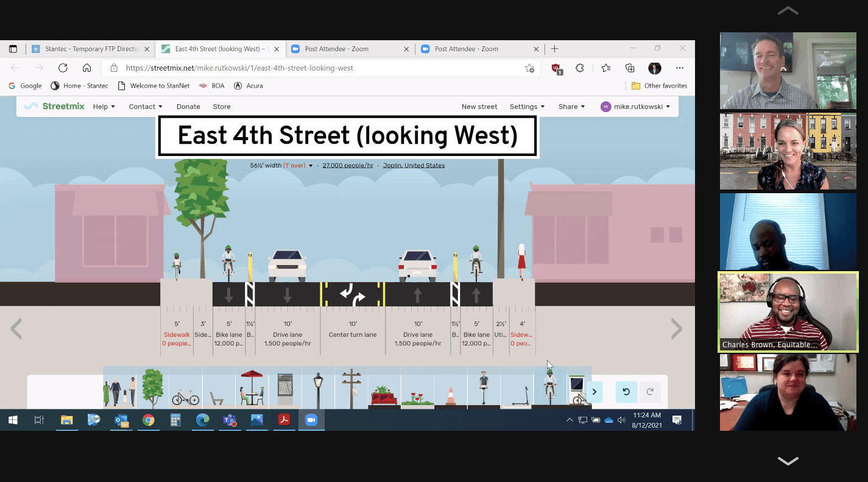Select the tree segment in the palette
The height and width of the screenshot is (482, 868).
click(152, 388)
